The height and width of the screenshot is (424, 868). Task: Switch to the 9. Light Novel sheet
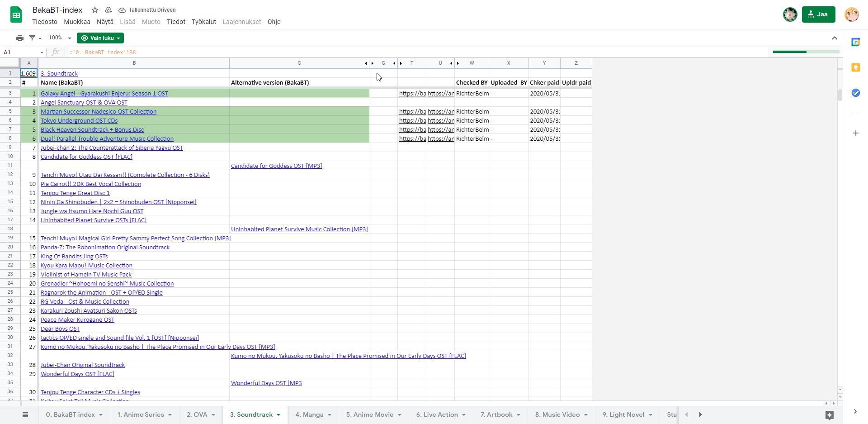[623, 414]
